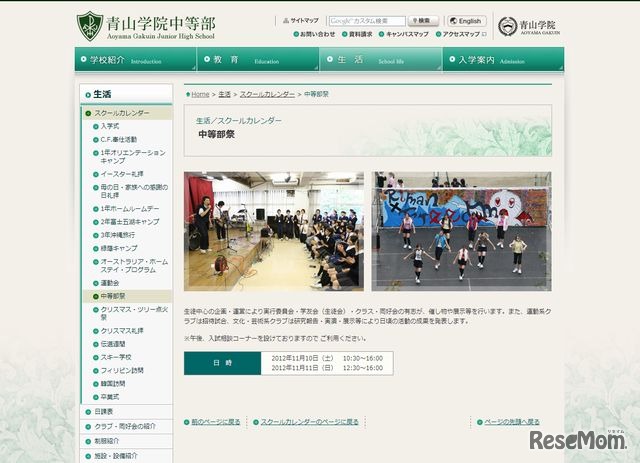
Task: Open the 学校紹介 Introduction navigation tab
Action: coord(136,60)
